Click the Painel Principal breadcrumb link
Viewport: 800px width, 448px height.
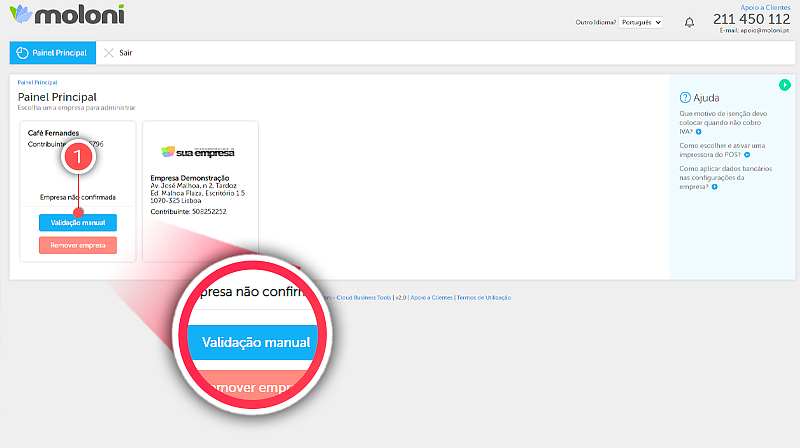pyautogui.click(x=37, y=82)
